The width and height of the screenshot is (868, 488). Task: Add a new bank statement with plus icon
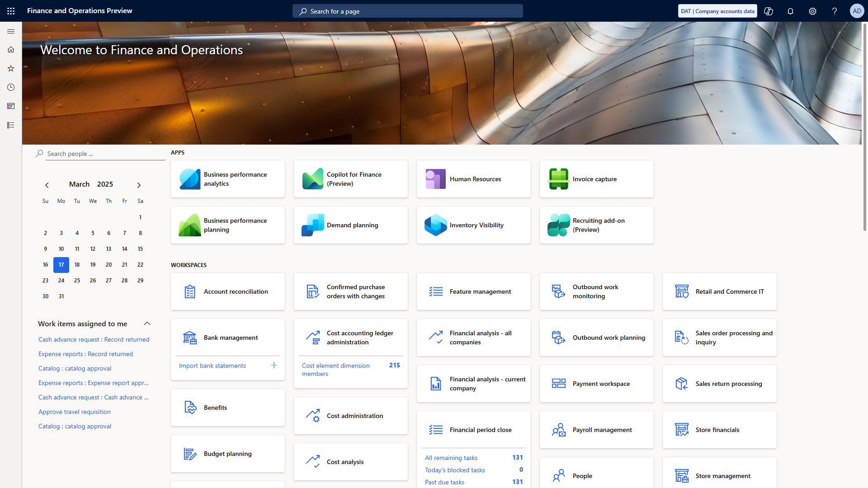pos(274,365)
